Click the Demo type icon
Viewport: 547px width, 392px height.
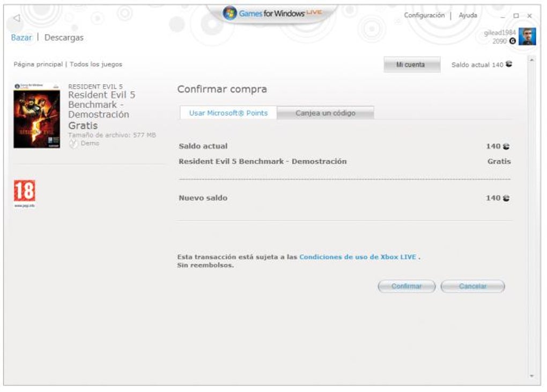tap(73, 143)
